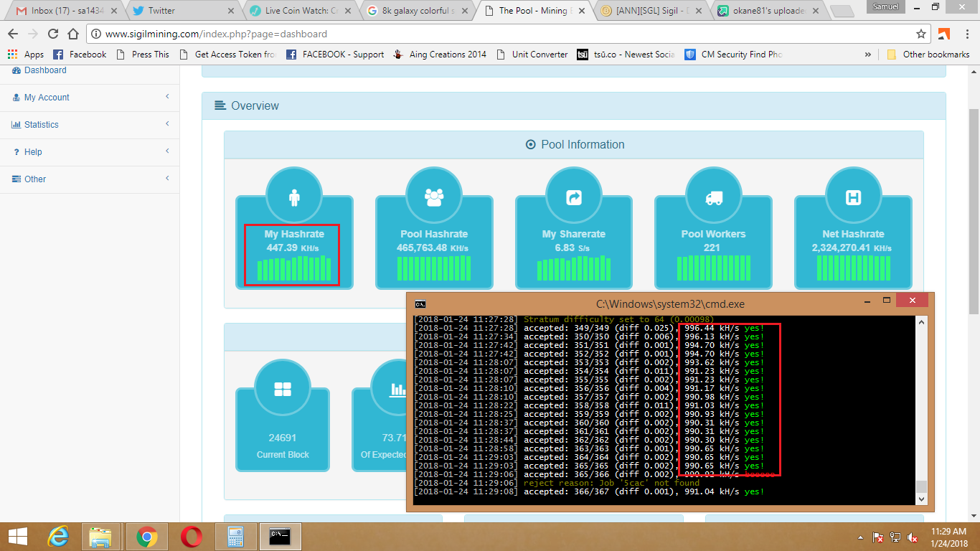Open the Facebook bookmark
980x551 pixels.
pos(80,55)
